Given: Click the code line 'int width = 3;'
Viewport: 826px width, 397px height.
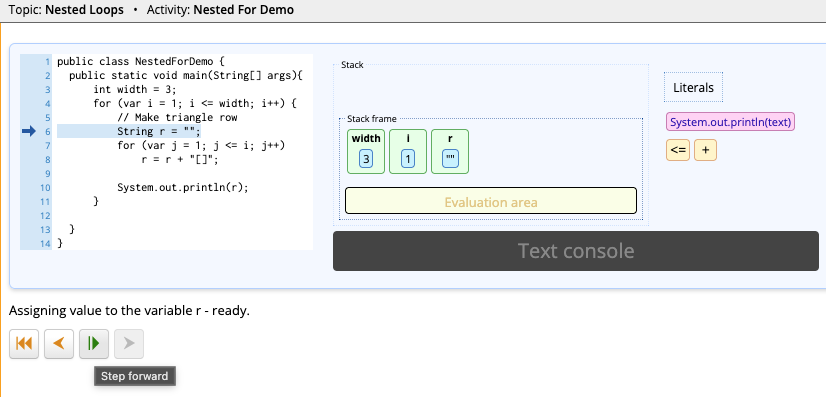Looking at the screenshot, I should (x=135, y=90).
